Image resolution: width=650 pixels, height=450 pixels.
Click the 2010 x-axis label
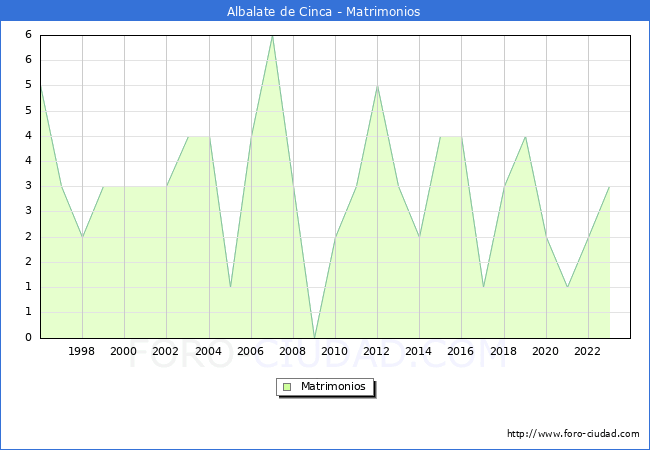point(335,351)
